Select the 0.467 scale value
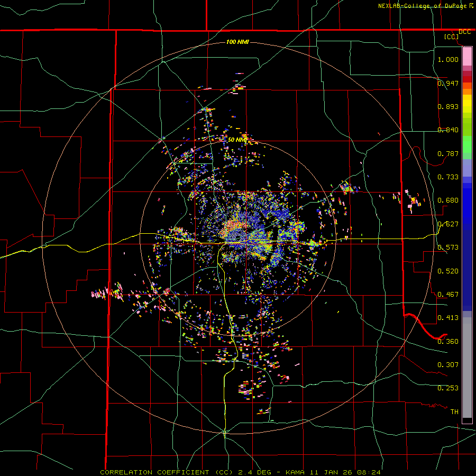 tap(448, 294)
